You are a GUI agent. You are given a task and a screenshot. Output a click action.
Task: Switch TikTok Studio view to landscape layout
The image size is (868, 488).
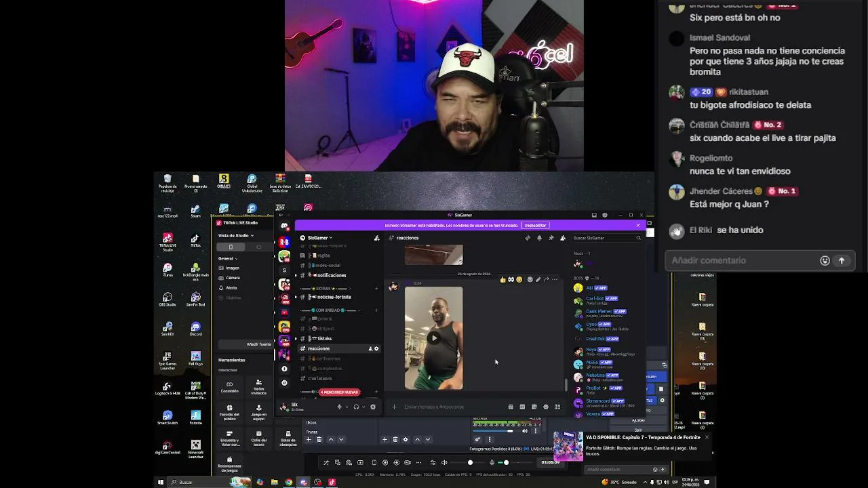click(258, 247)
